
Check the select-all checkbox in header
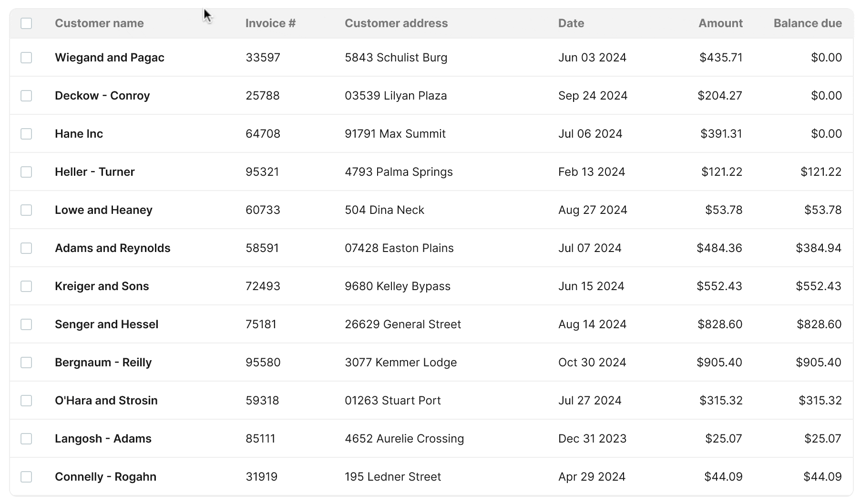click(x=26, y=23)
